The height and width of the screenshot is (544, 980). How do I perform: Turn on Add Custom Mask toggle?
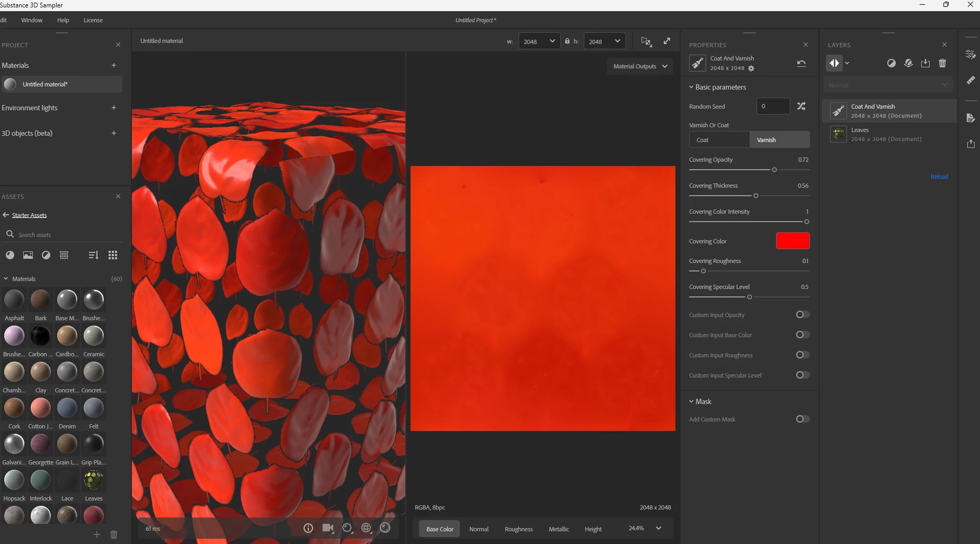pos(803,419)
